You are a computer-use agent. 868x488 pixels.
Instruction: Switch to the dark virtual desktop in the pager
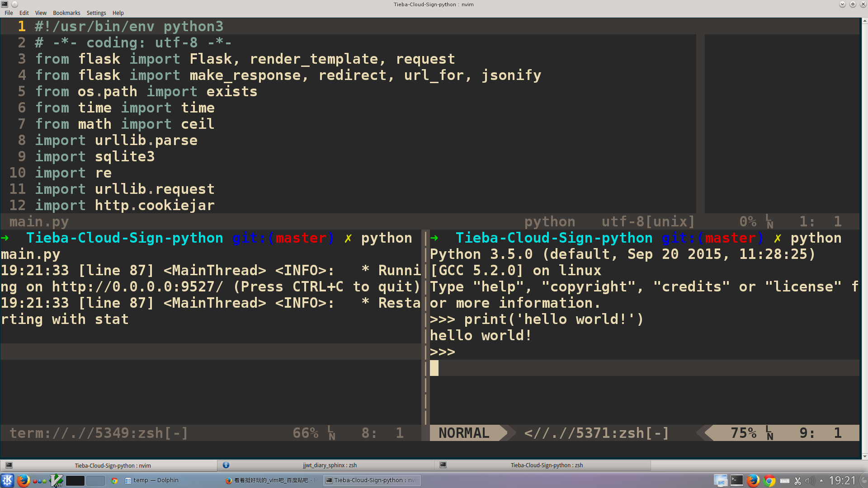[x=75, y=480]
